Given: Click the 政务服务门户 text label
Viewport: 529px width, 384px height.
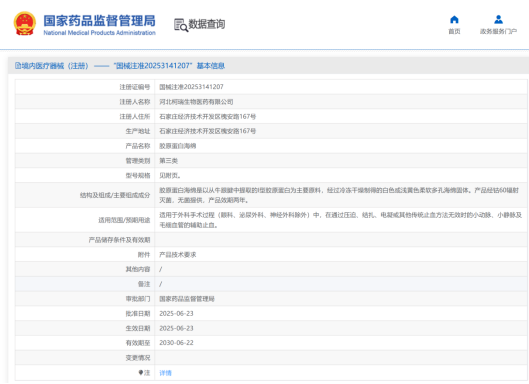Looking at the screenshot, I should click(498, 31).
